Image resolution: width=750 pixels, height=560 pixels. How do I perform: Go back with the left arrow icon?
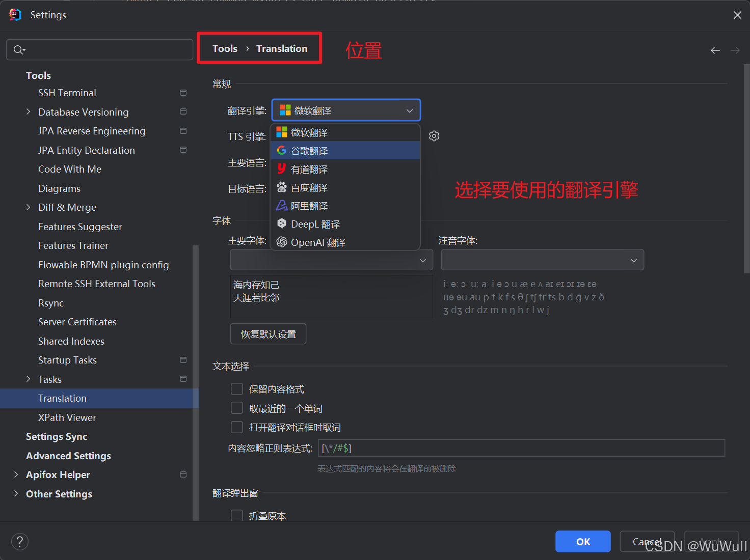715,50
